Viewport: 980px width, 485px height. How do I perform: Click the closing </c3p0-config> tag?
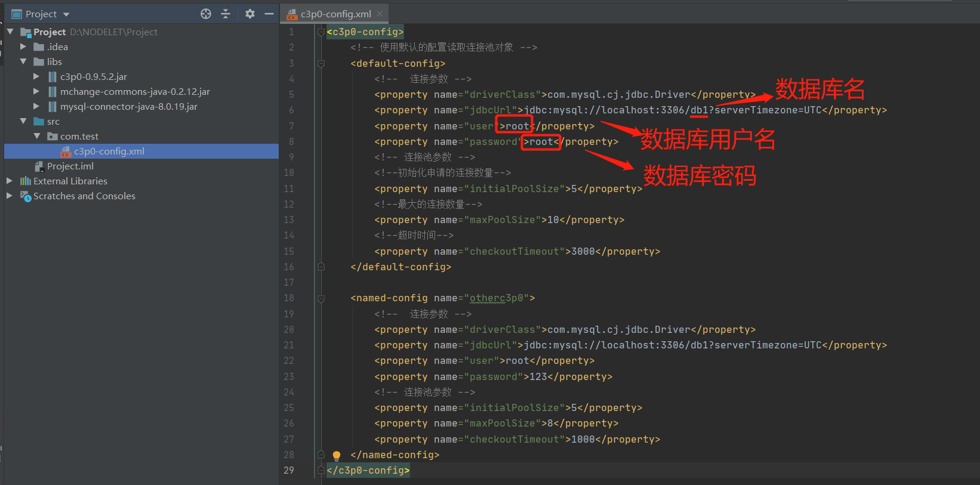pyautogui.click(x=368, y=471)
